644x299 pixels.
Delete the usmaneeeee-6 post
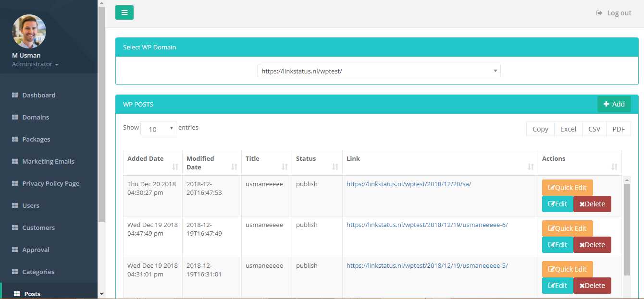pyautogui.click(x=592, y=245)
